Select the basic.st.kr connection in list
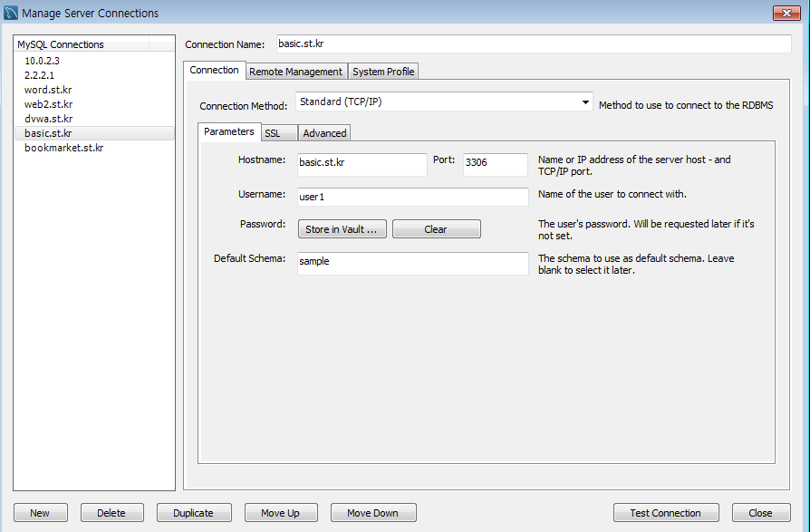Image resolution: width=810 pixels, height=532 pixels. 94,133
